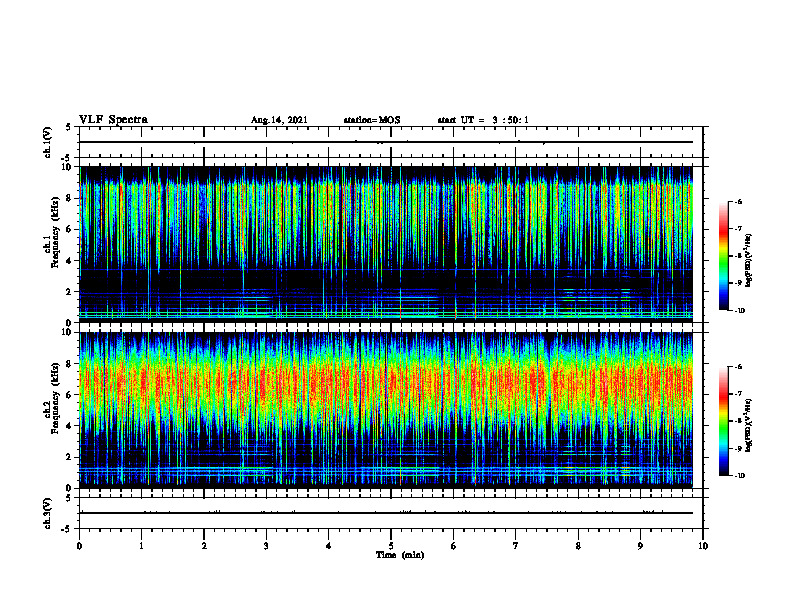Click time axis tick label "4"
792x612 pixels.
pos(329,546)
